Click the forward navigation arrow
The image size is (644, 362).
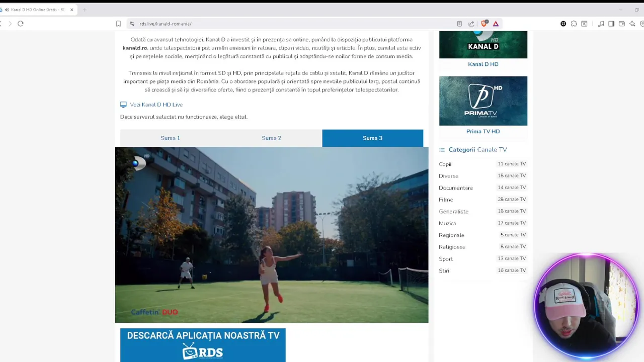(9, 24)
